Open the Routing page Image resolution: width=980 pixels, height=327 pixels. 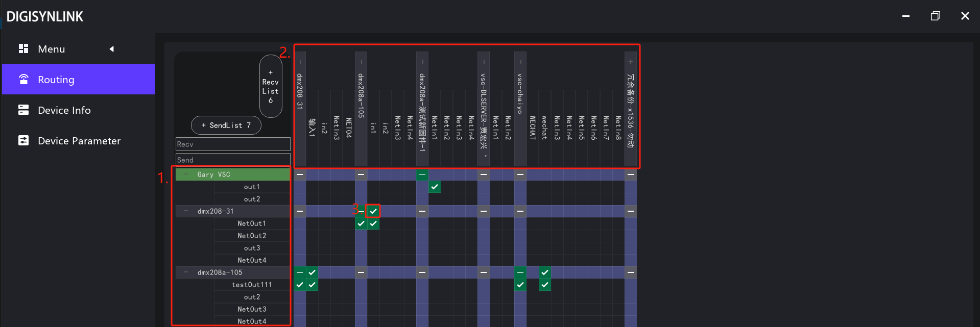79,79
